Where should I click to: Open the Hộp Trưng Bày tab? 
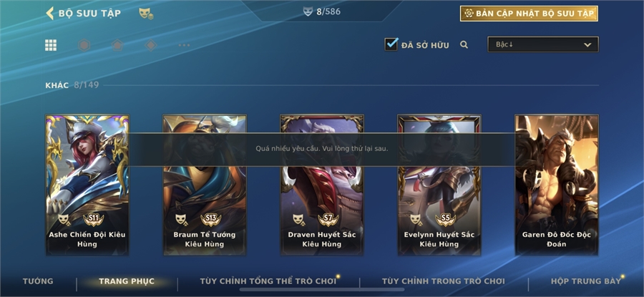tap(585, 281)
